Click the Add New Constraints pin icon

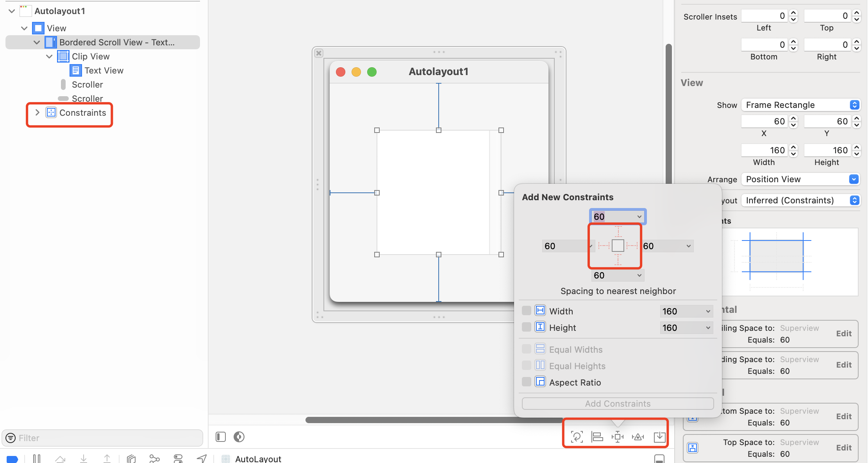[x=618, y=437]
